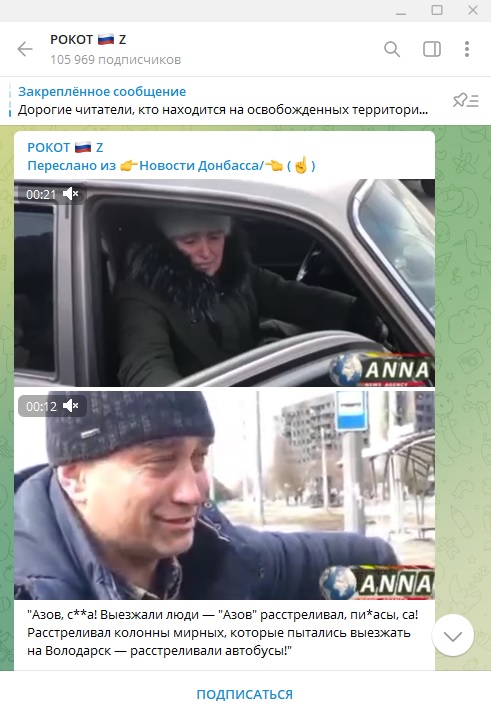Screen dimensions: 491x717
Task: Toggle the side info panel
Action: 432,49
